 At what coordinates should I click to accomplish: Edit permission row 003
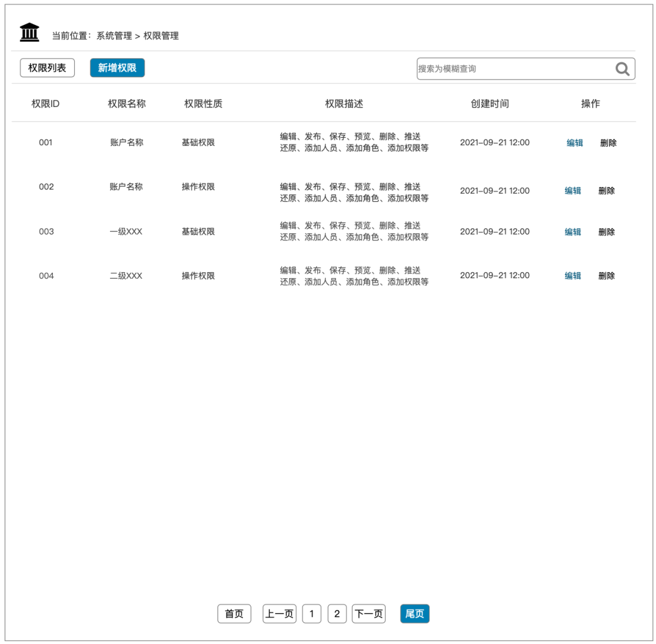(573, 232)
